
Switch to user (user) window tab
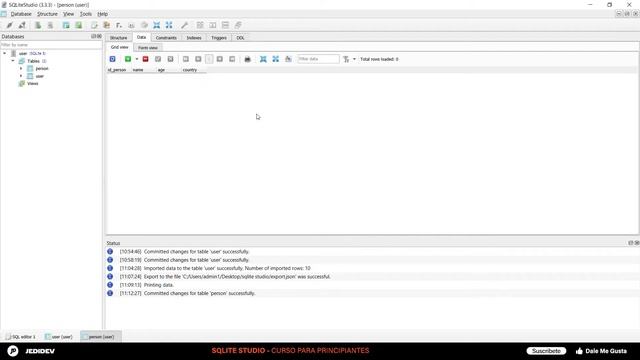pyautogui.click(x=59, y=337)
